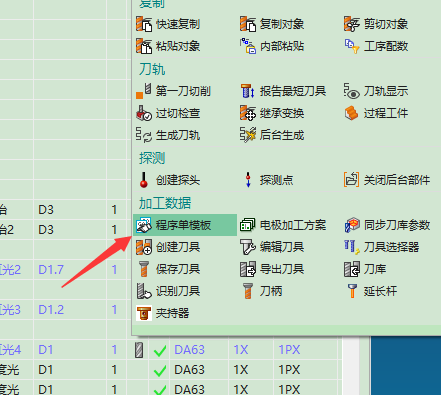
Task: Open the 刀具选择器 tool selector icon
Action: coord(352,247)
